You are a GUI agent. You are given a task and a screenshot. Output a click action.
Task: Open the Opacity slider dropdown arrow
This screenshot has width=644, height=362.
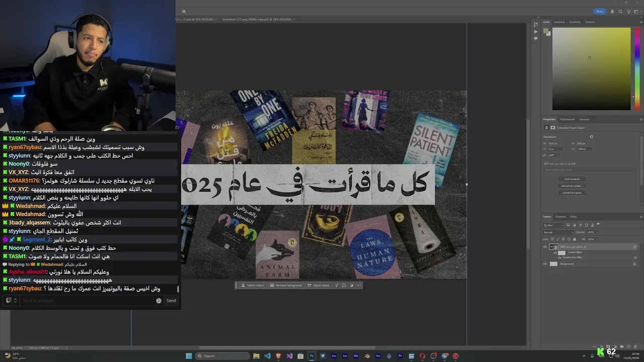[x=597, y=232]
